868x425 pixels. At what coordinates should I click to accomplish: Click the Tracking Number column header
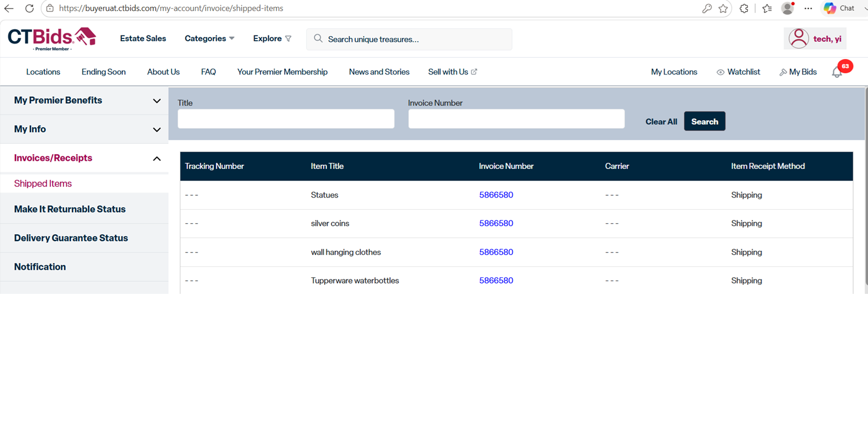214,166
